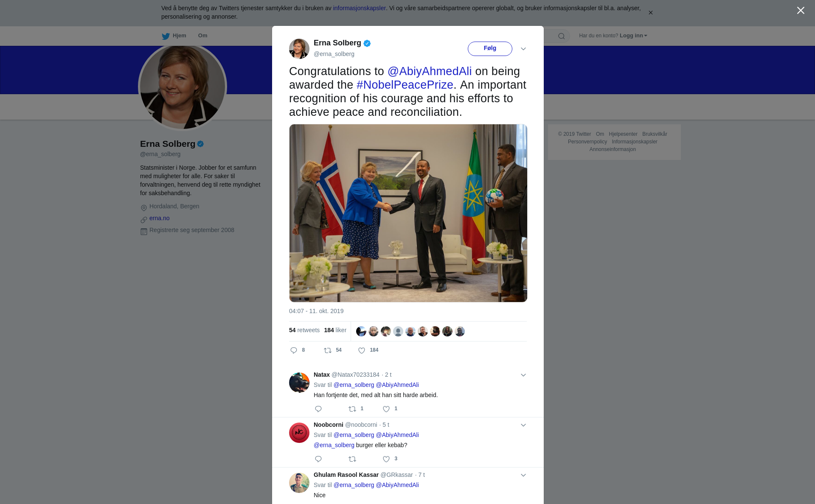Retweet Natax's reply
Viewport: 815px width, 504px height.
352,409
